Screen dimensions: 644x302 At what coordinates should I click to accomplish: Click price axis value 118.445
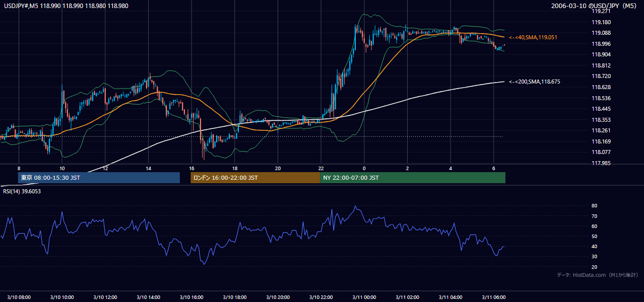pos(602,109)
